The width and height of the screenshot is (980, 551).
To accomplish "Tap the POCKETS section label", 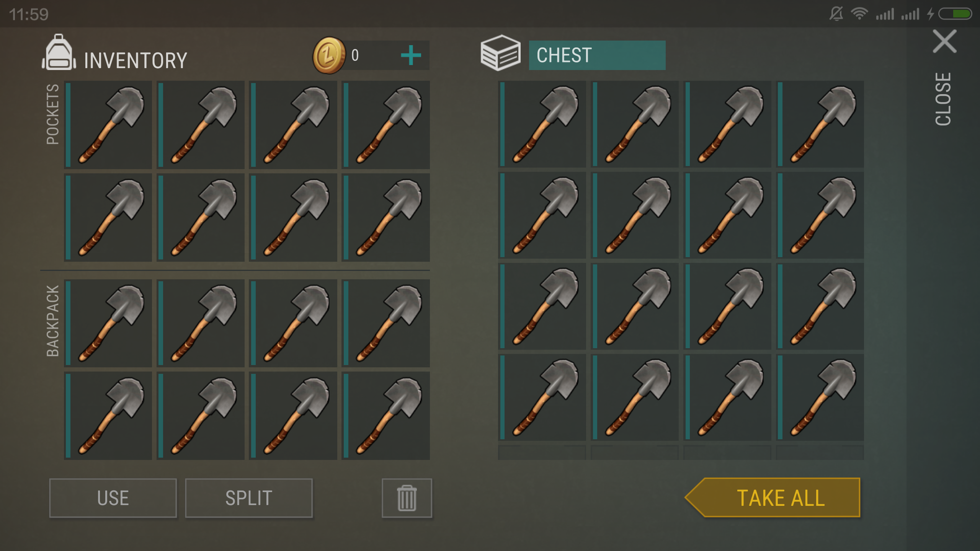I will point(52,114).
